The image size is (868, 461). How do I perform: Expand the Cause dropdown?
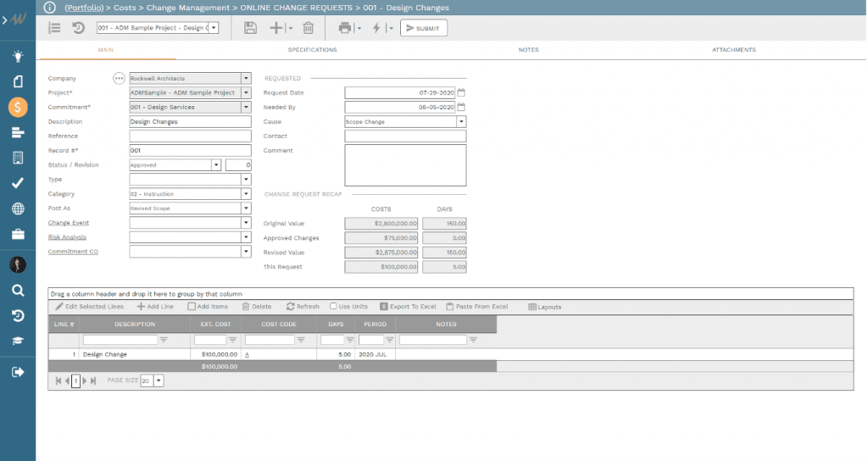[x=462, y=121]
